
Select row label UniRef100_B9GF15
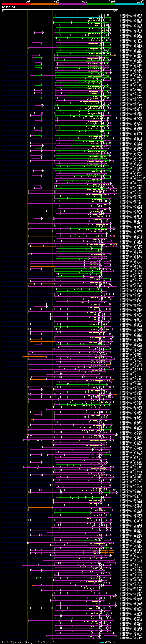[x=131, y=82]
